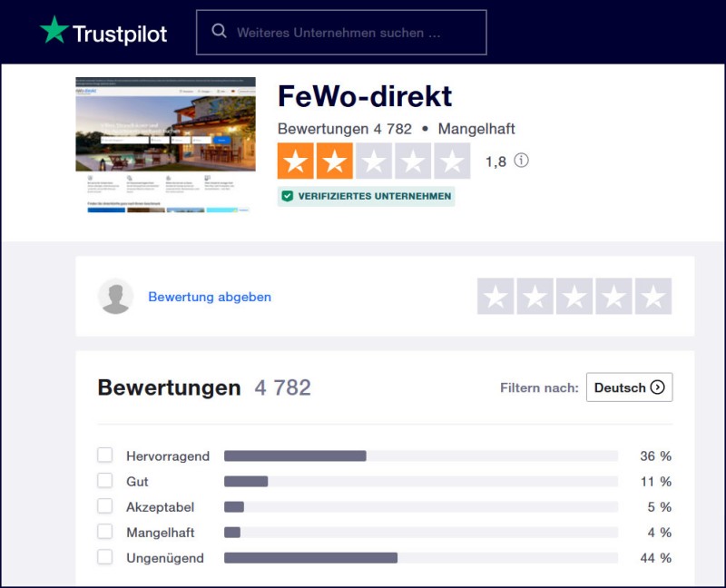Click the search magnifier icon
Screen dimensions: 726x588
[219, 32]
